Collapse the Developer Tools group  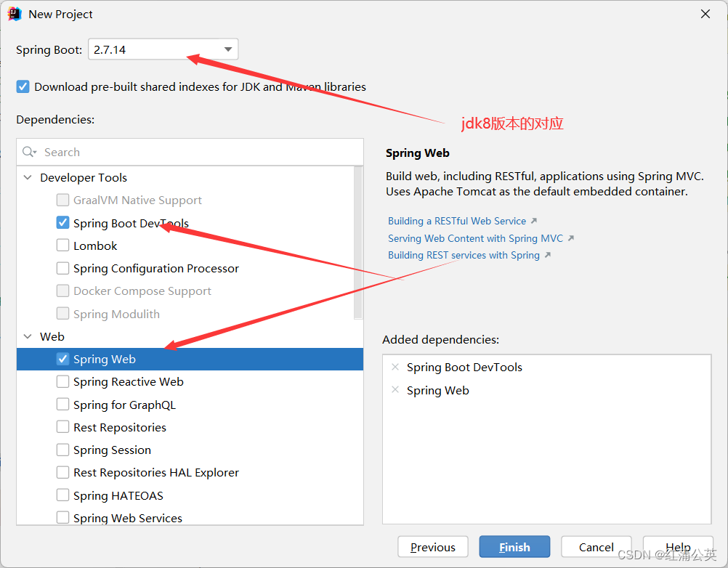pos(28,177)
